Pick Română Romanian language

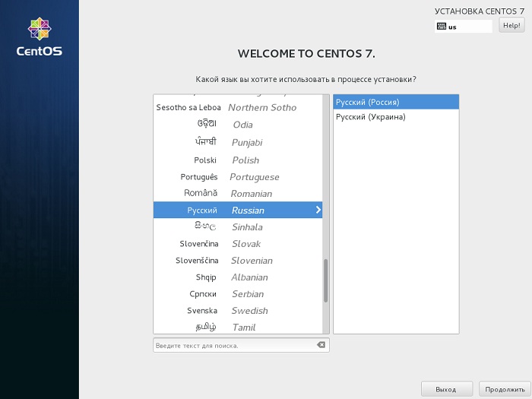(237, 193)
